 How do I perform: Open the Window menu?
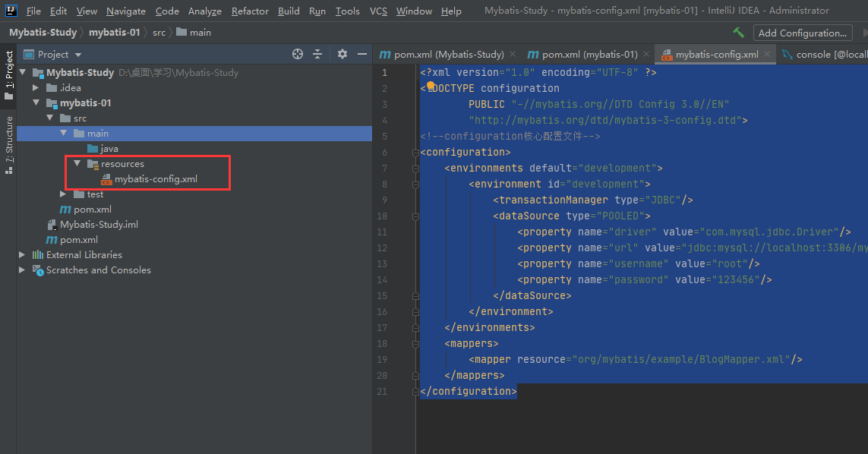tap(414, 11)
